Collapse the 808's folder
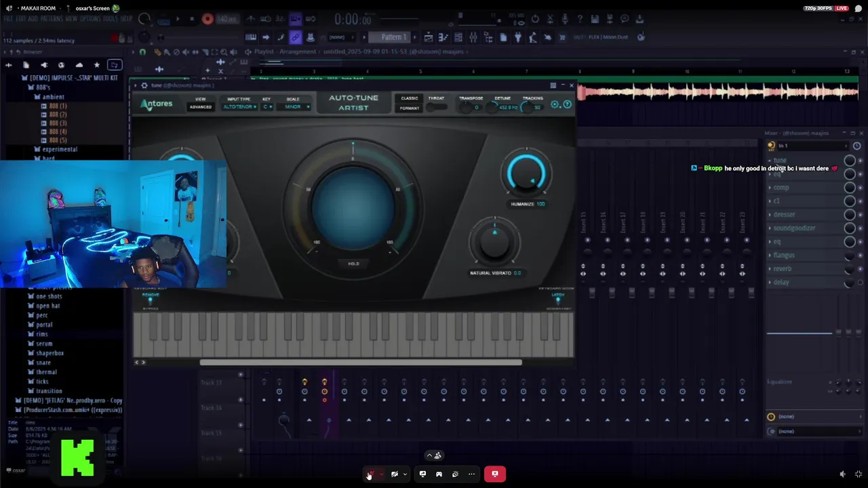Screen dimensions: 868x488 click(x=39, y=87)
